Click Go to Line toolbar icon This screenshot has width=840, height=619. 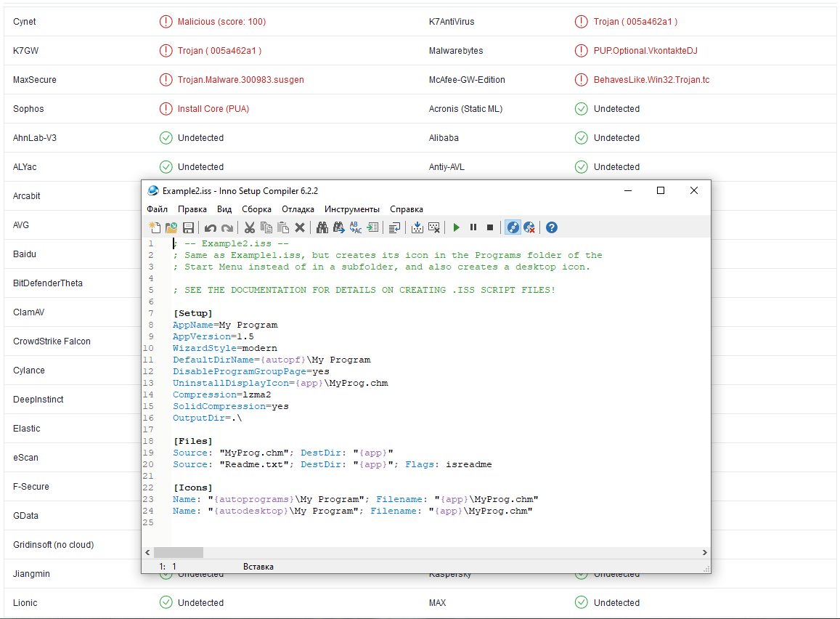(372, 228)
